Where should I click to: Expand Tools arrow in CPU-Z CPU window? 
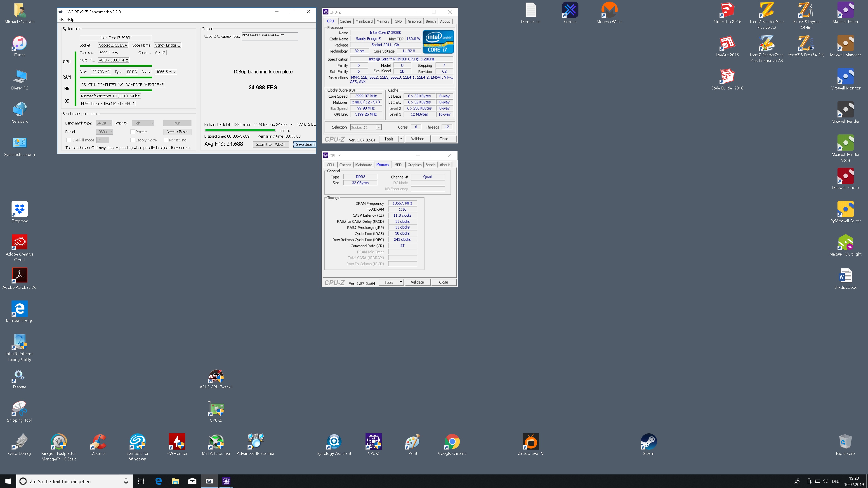[401, 139]
